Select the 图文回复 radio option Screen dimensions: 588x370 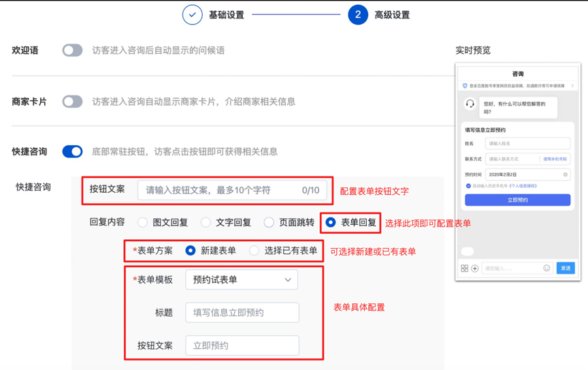(142, 222)
